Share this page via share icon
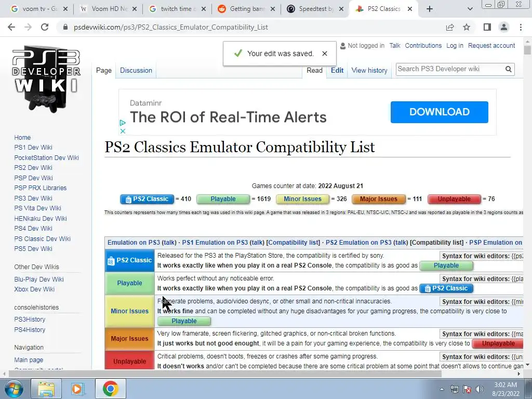 pyautogui.click(x=450, y=27)
